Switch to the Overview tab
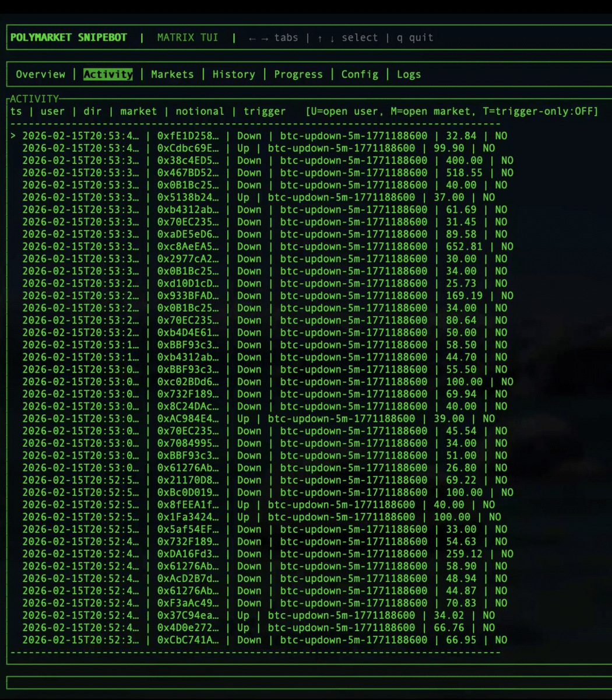The width and height of the screenshot is (612, 700). click(x=40, y=74)
